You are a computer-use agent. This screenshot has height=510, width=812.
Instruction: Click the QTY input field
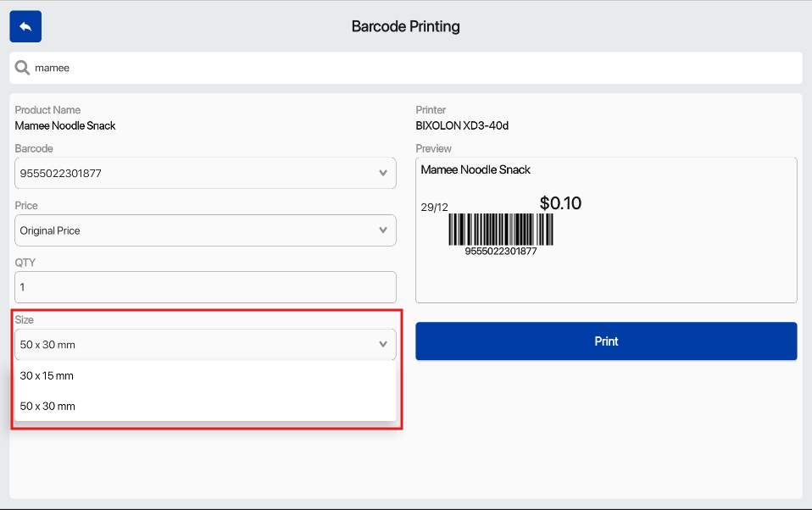(205, 287)
